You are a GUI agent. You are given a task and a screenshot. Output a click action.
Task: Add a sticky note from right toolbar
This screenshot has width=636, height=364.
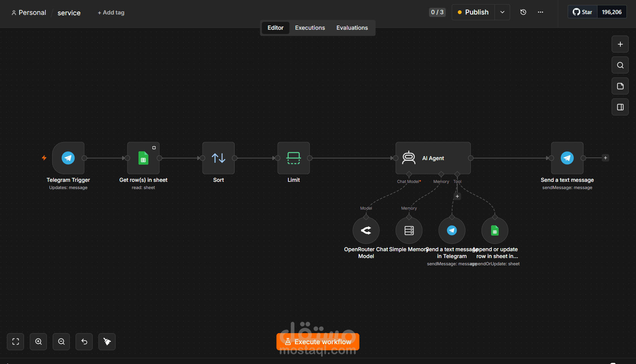[620, 86]
